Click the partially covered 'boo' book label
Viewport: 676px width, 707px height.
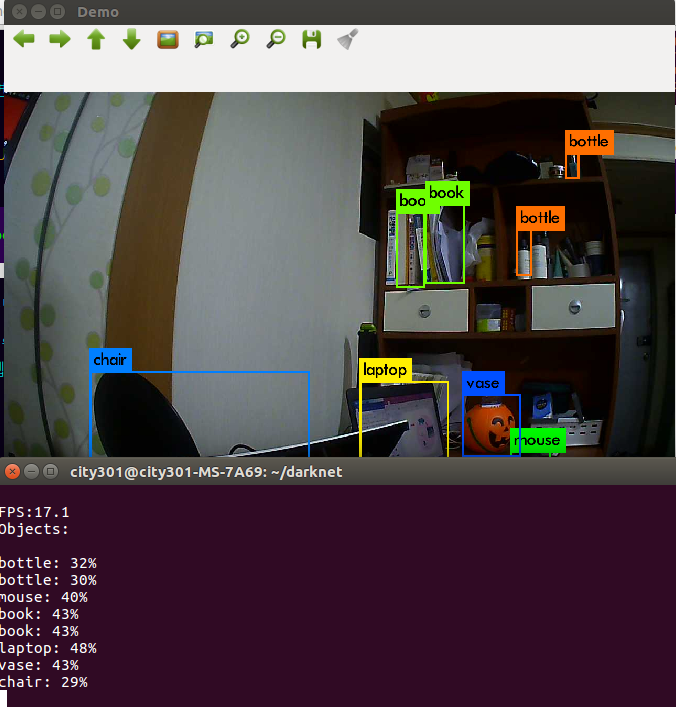(411, 201)
